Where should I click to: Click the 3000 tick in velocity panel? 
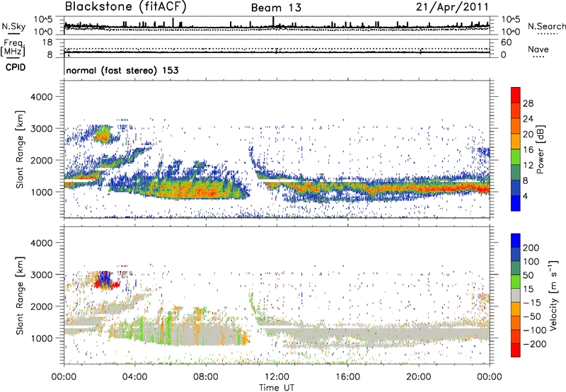tap(41, 275)
